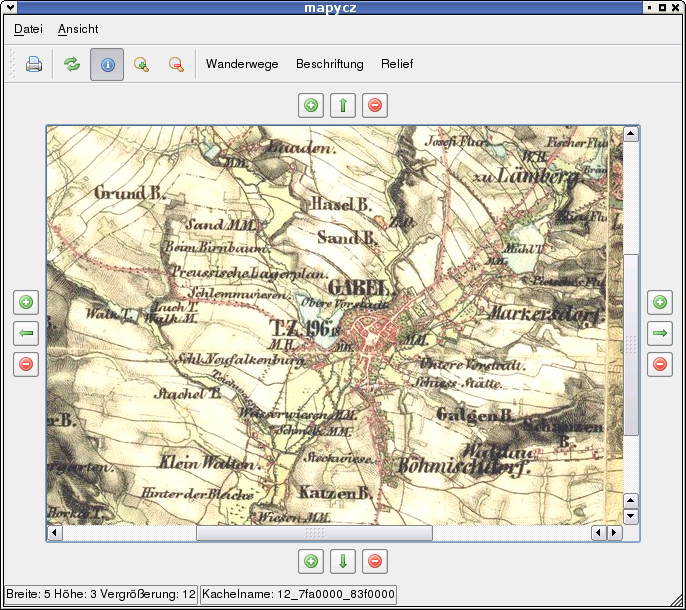Click the Katzen B. label on map
Screen dimensions: 686x610
[335, 493]
